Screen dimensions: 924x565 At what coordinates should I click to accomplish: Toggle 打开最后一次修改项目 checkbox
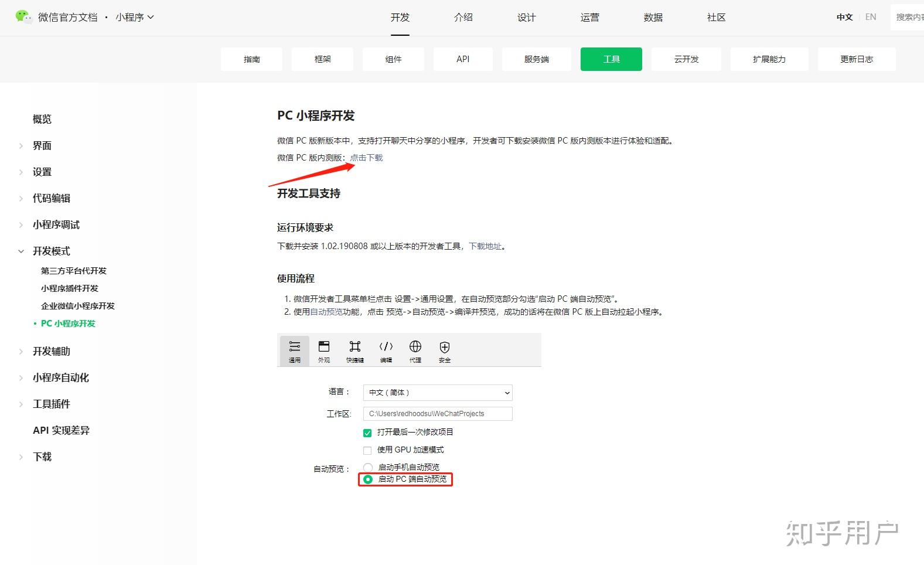367,433
